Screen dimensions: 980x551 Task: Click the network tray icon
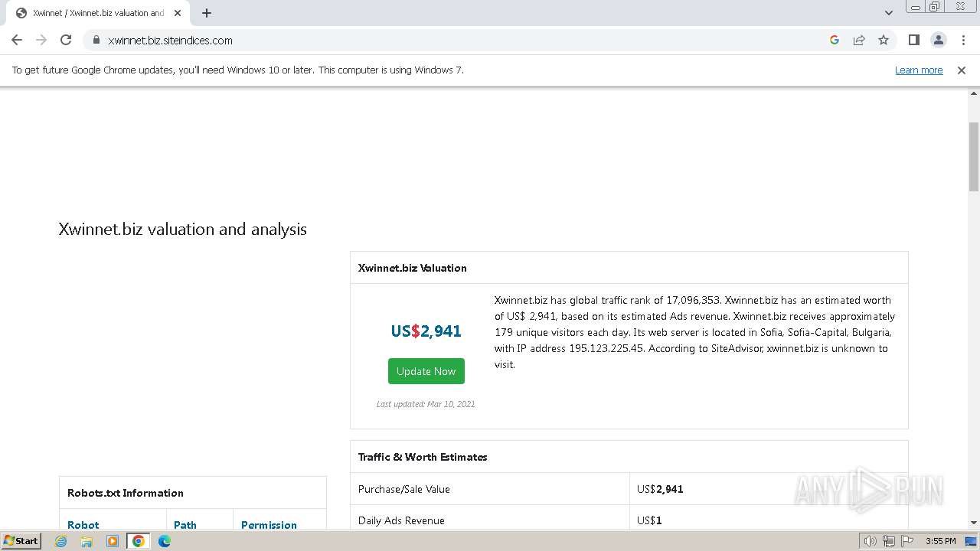coord(889,541)
